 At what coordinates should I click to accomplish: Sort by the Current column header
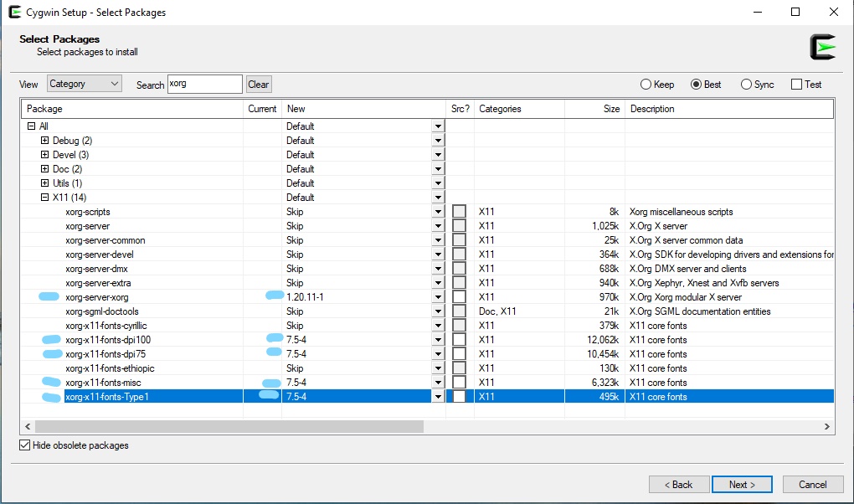[x=263, y=109]
